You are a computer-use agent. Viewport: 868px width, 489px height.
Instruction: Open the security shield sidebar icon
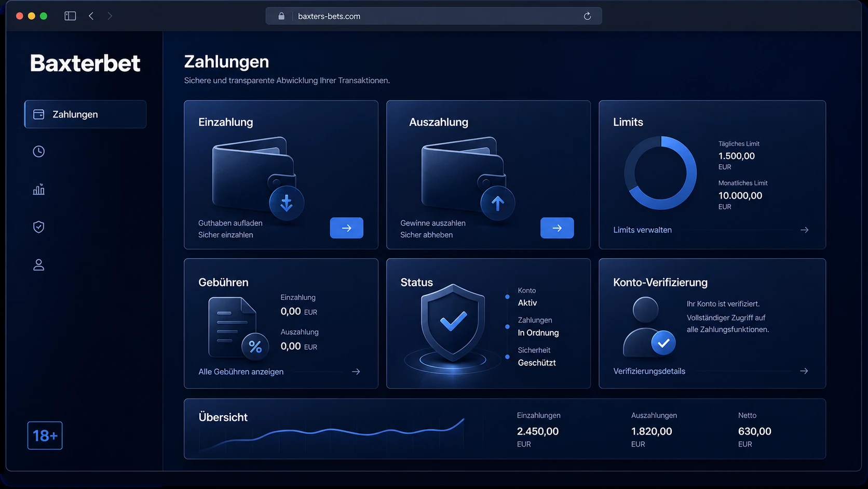[39, 227]
